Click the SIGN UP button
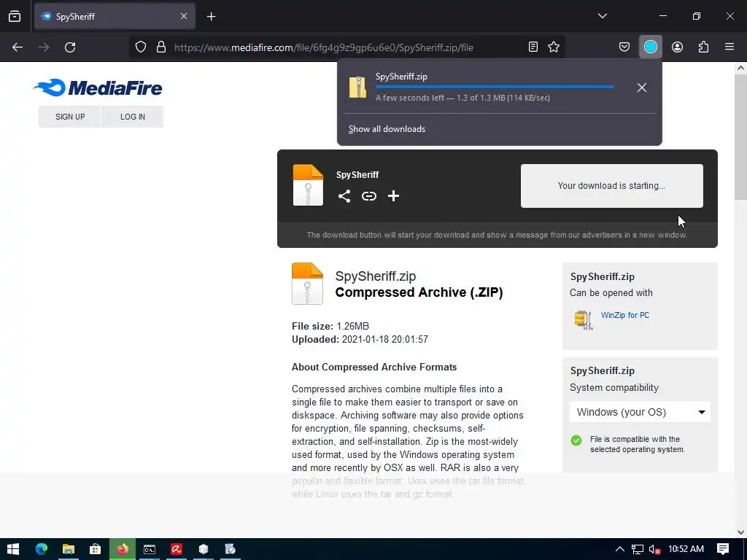Viewport: 747px width, 560px height. (x=70, y=117)
